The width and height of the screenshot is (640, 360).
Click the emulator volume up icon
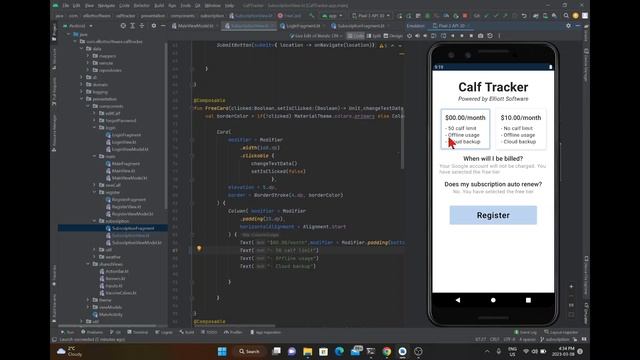point(417,36)
